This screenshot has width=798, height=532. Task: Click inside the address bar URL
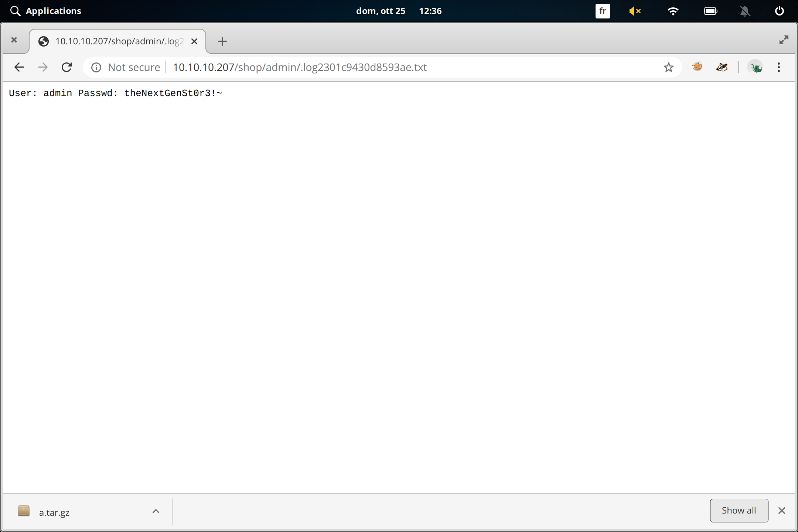tap(299, 67)
